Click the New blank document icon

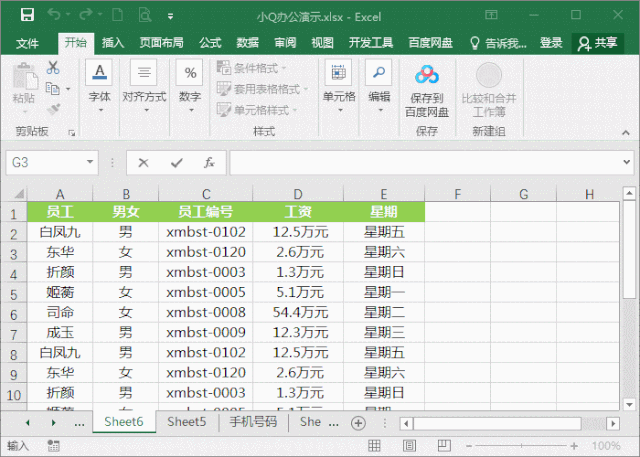coord(118,15)
